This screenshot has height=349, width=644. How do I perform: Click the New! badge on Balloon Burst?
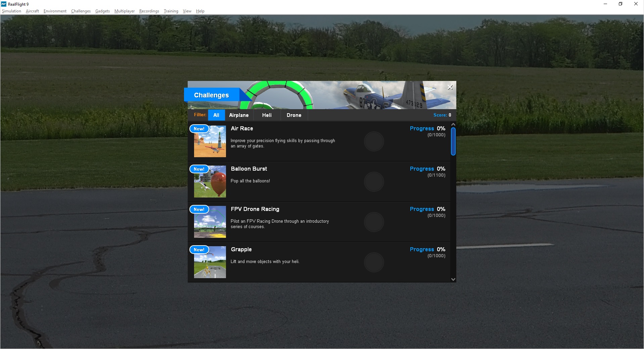199,169
